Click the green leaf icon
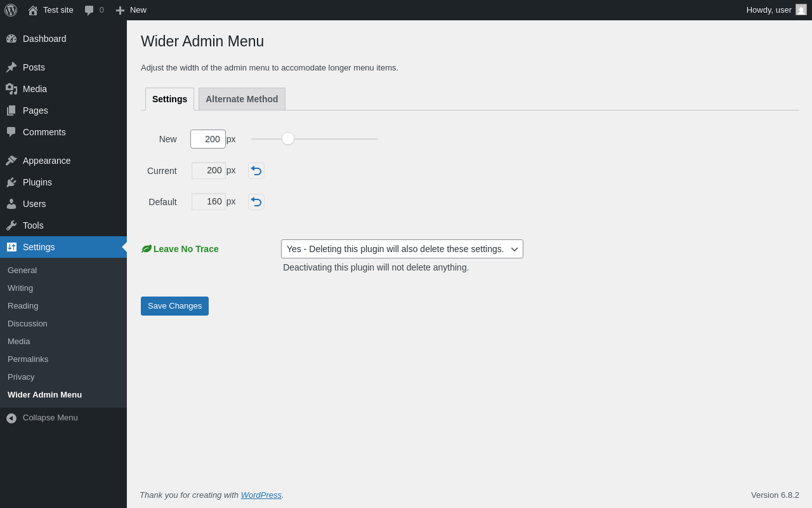 tap(147, 249)
